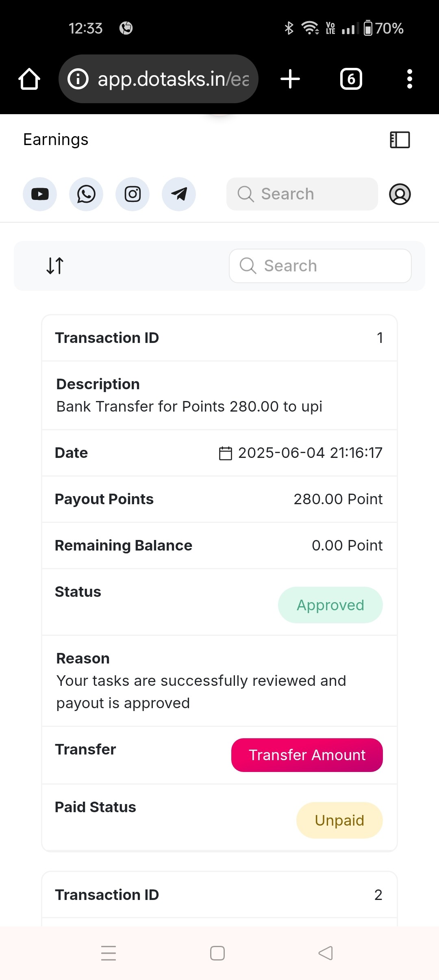The image size is (439, 980).
Task: Open the Telegram social icon
Action: click(x=179, y=194)
